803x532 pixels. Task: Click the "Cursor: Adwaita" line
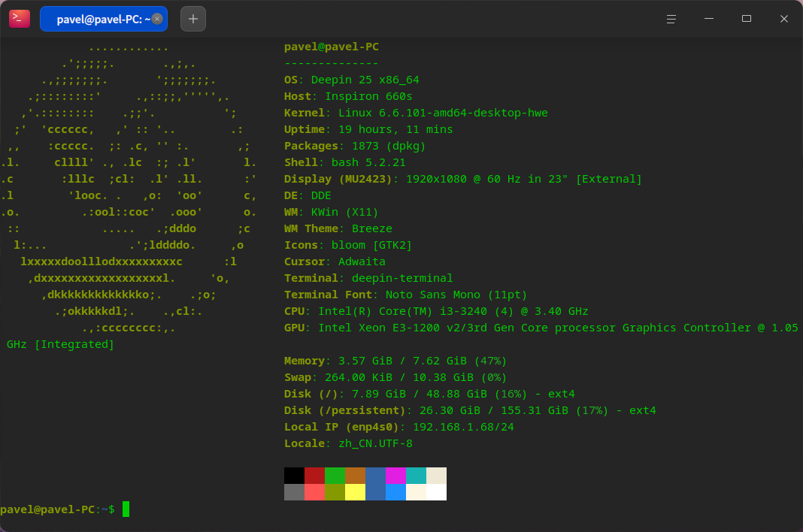335,261
